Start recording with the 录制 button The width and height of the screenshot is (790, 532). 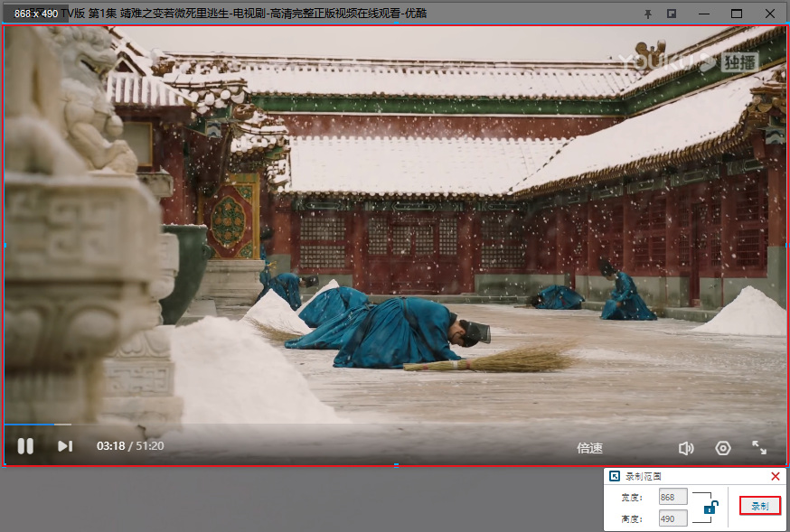click(760, 506)
